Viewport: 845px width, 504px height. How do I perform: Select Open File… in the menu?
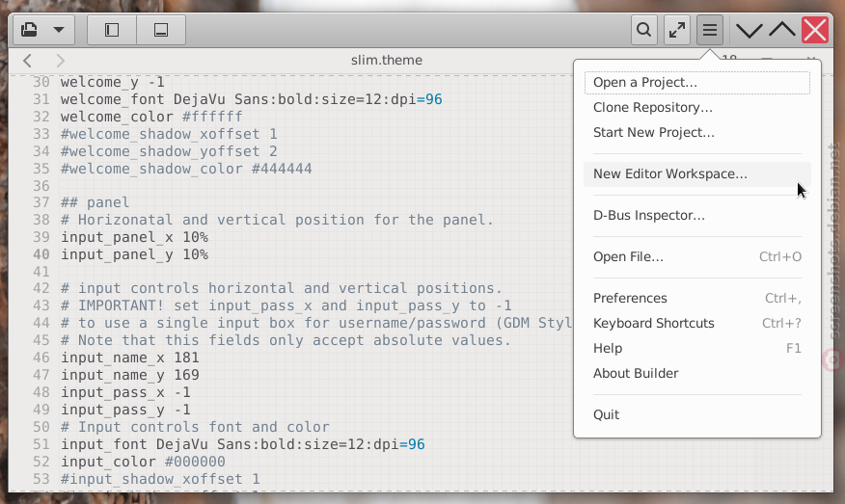click(x=696, y=257)
